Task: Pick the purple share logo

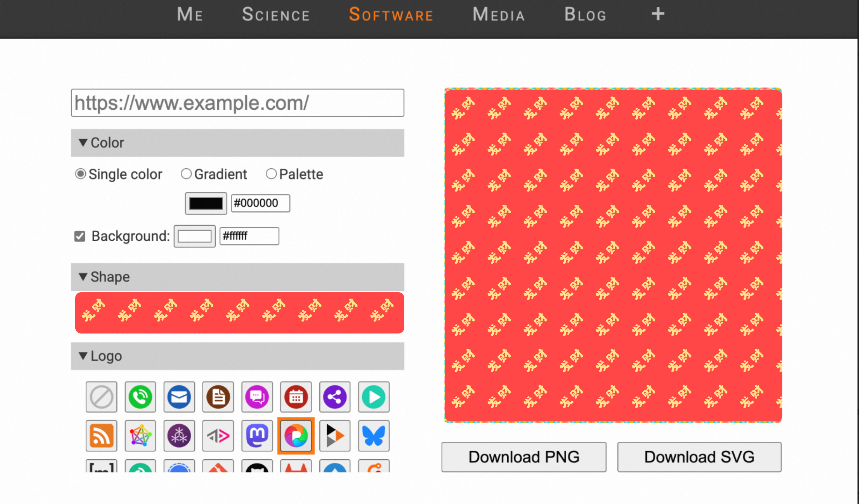Action: click(334, 397)
